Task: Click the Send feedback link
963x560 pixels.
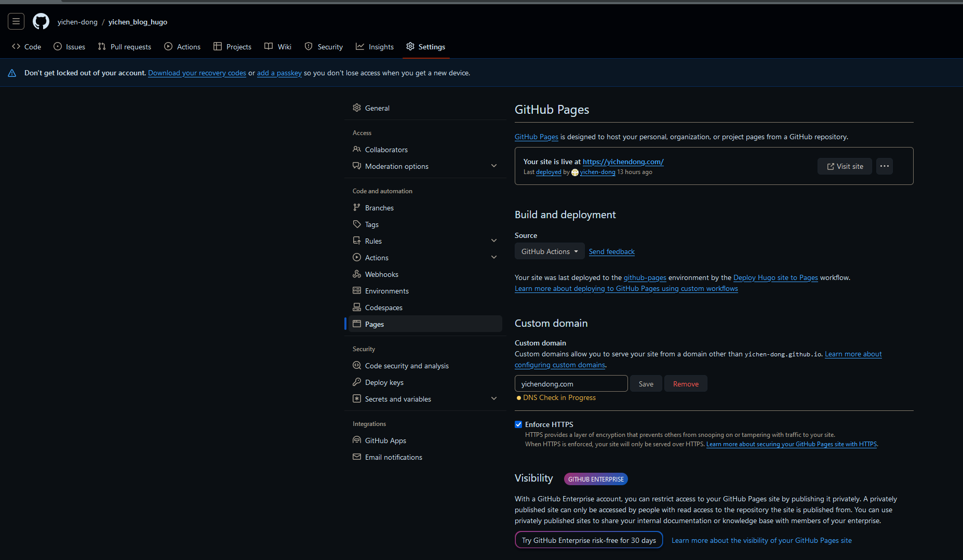Action: tap(612, 251)
